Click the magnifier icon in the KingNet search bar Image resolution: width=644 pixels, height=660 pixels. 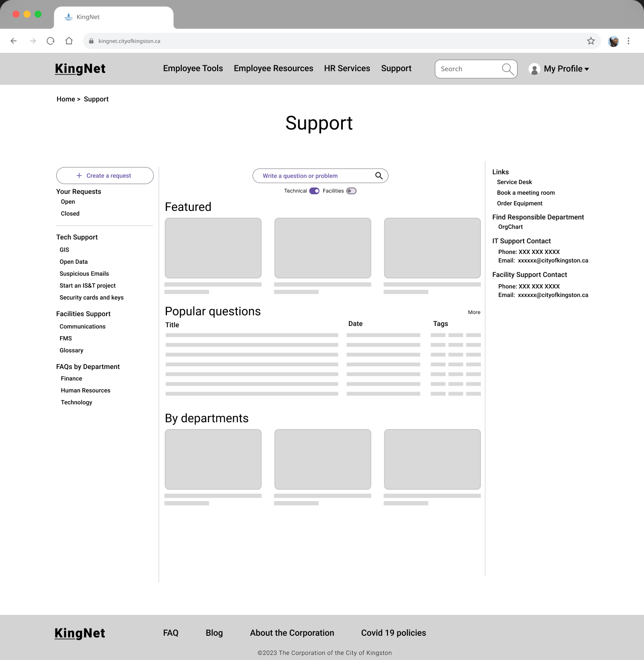pyautogui.click(x=507, y=69)
